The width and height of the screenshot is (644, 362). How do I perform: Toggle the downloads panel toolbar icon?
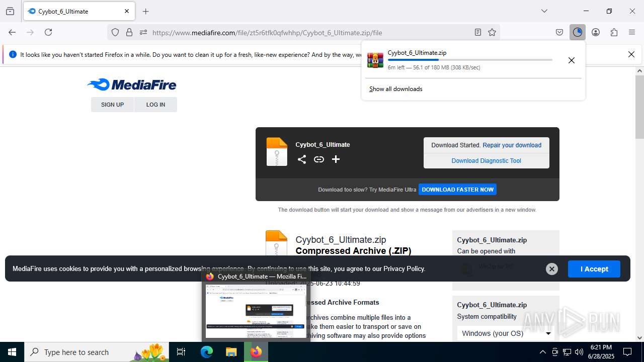[577, 32]
